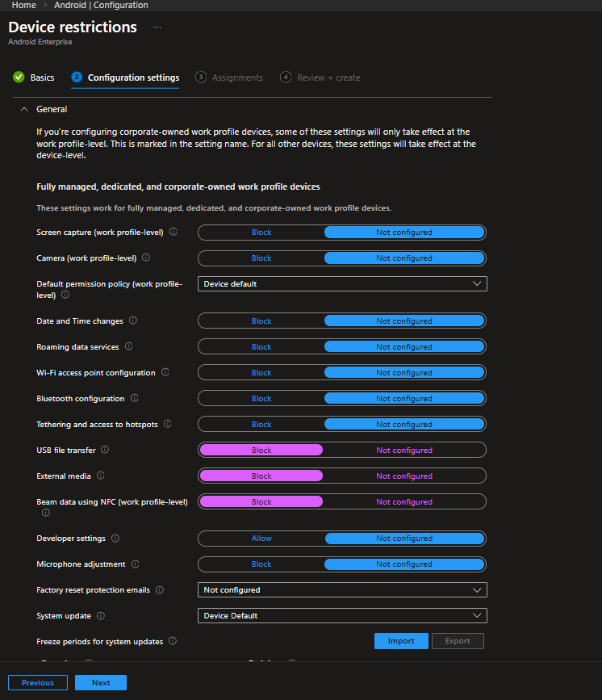Click info icon next to Screen capture
This screenshot has height=700, width=602.
click(173, 233)
